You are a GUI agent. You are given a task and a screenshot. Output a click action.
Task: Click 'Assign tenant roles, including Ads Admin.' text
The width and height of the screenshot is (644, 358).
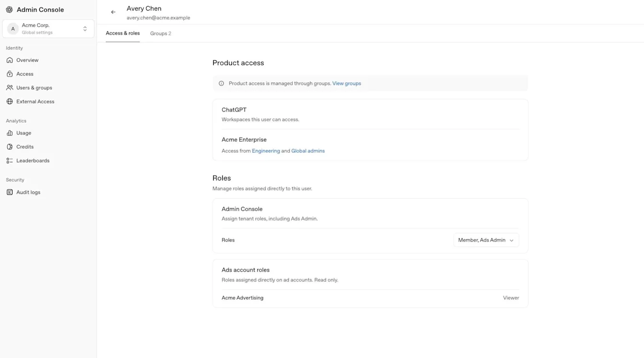pos(269,219)
